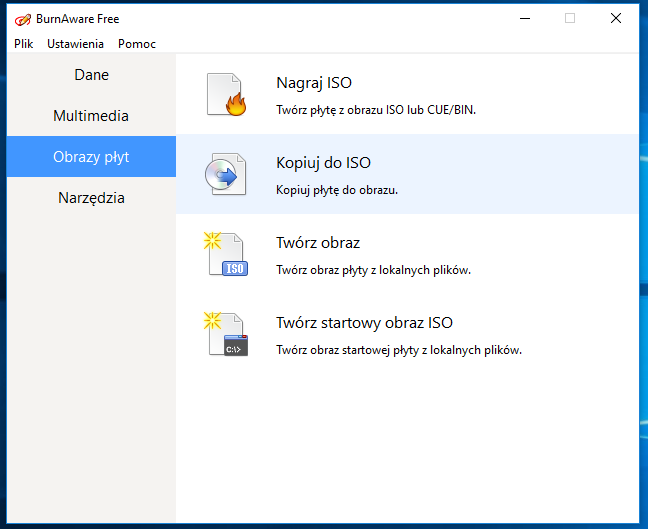648x529 pixels.
Task: Click the Twórz startowy obraz ISO console icon
Action: (226, 334)
